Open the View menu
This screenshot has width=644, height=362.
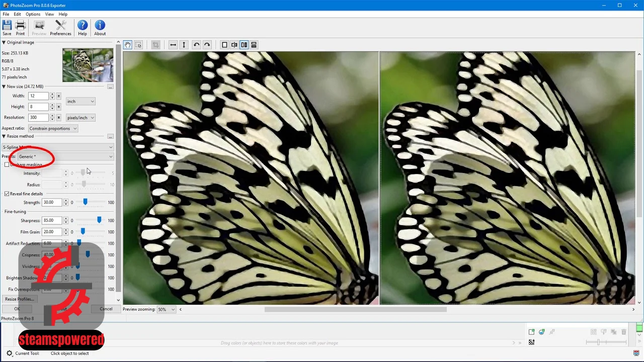[x=49, y=14]
